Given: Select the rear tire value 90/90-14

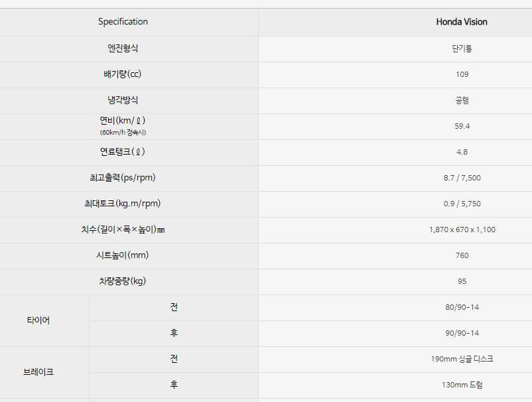Looking at the screenshot, I should [x=462, y=333].
